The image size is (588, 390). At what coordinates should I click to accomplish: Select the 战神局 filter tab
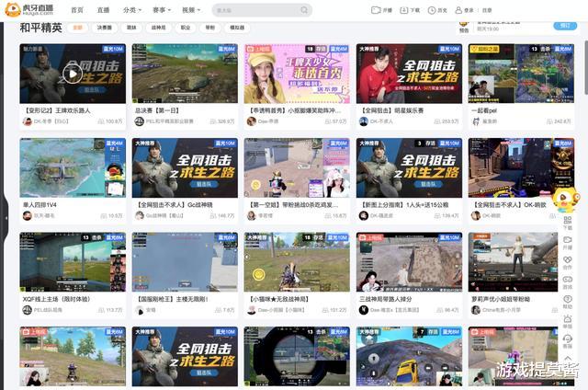[159, 28]
